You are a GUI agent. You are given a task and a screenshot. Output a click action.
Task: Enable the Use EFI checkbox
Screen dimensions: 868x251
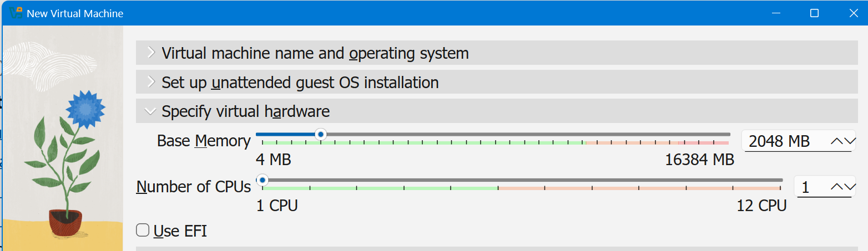143,230
